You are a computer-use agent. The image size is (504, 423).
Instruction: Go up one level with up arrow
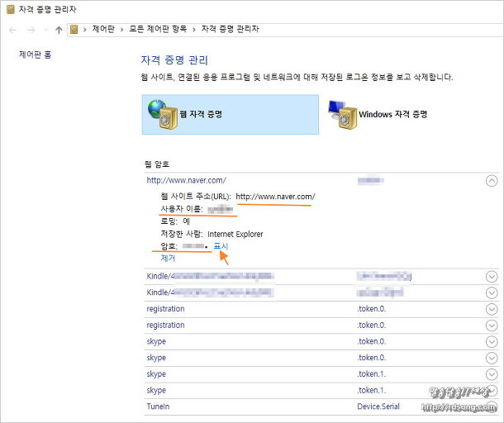(x=59, y=30)
